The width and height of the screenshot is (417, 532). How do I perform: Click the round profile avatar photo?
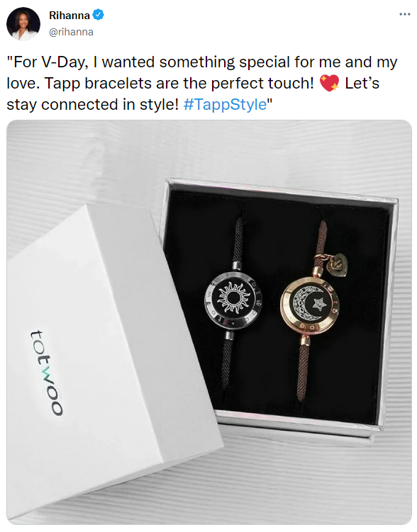coord(23,24)
